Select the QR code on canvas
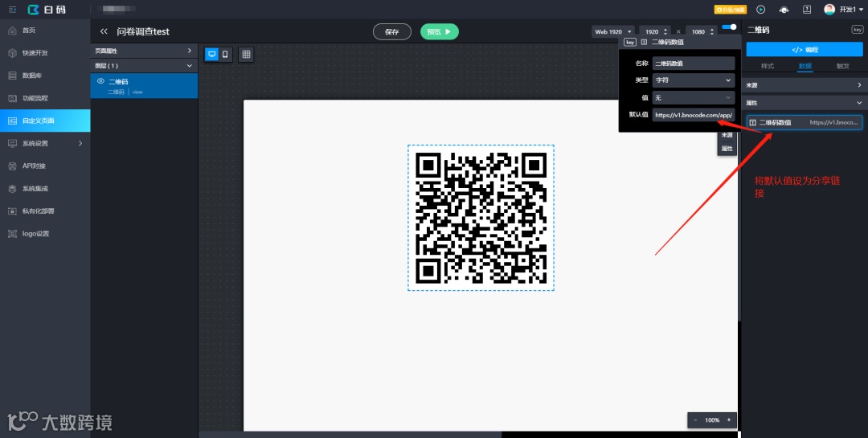Viewport: 868px width, 438px height. [481, 218]
